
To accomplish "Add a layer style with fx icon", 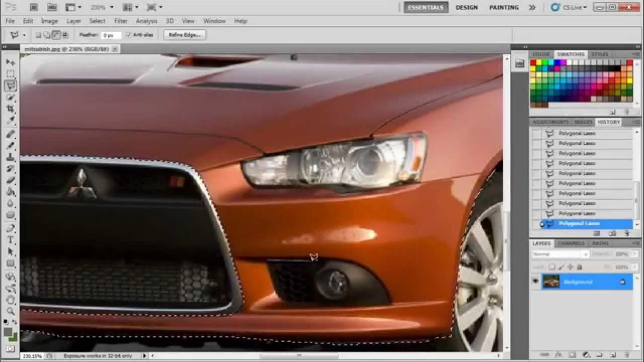I will (559, 355).
